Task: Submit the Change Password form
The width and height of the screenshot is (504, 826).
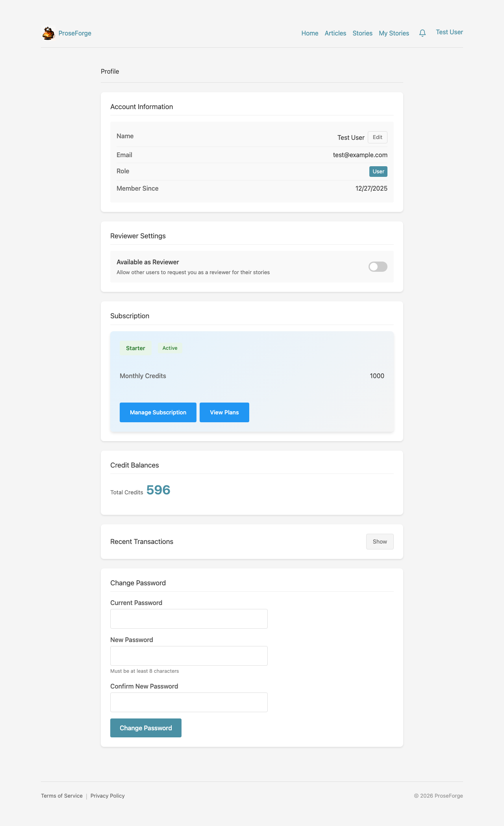Action: pos(146,728)
